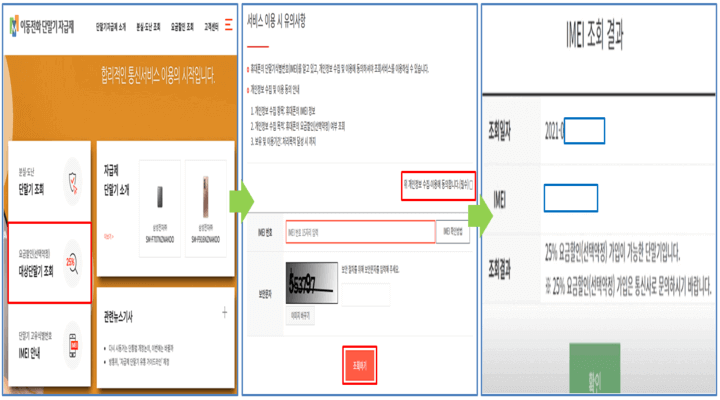Click the 합리적인 통신서비스 이용의 시작입니다 banner text

[x=158, y=75]
